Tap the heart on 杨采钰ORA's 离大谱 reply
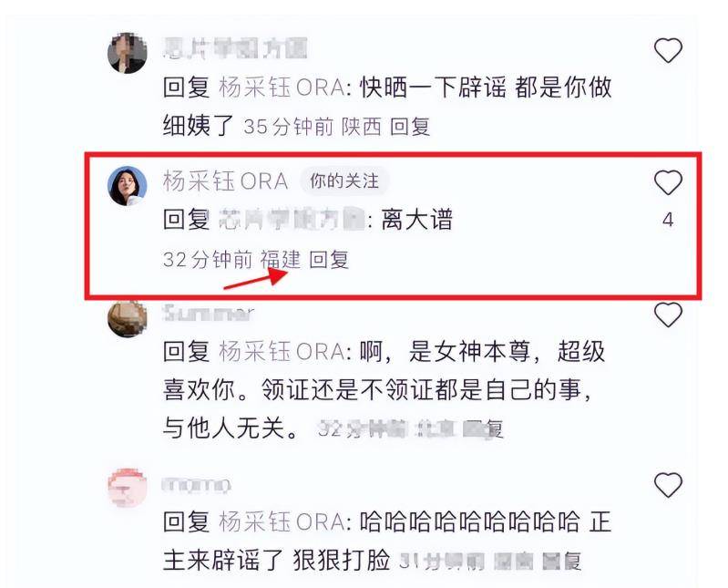Image resolution: width=728 pixels, height=588 pixels. (668, 182)
